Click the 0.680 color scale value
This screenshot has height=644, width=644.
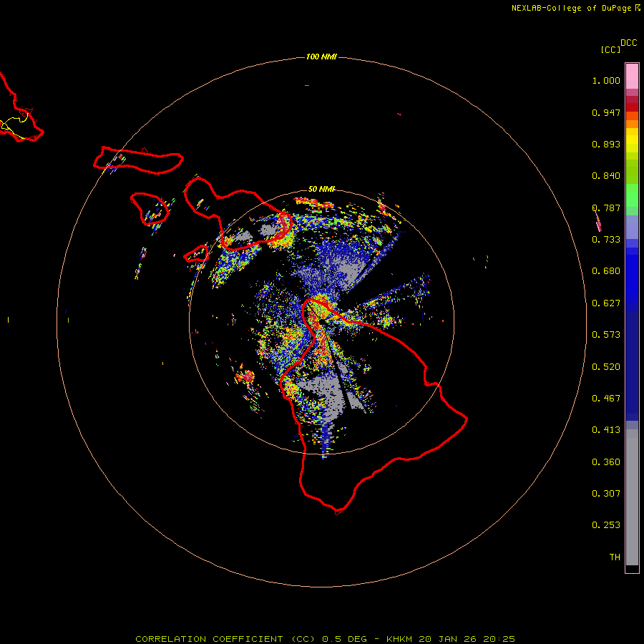(606, 271)
